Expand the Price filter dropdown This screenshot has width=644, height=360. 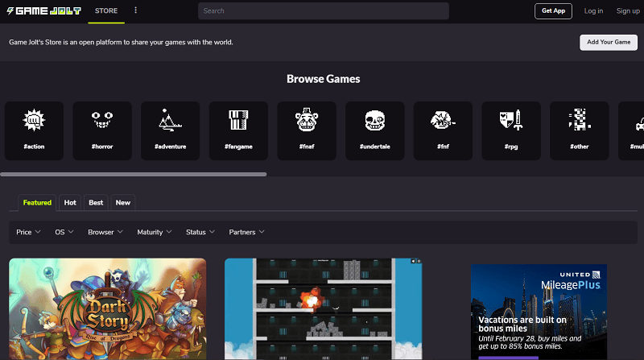click(x=28, y=232)
